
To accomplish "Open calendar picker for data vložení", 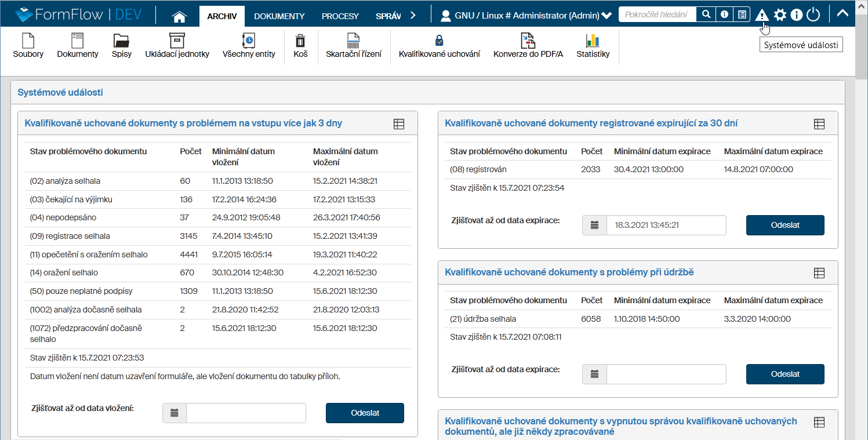I will point(175,413).
